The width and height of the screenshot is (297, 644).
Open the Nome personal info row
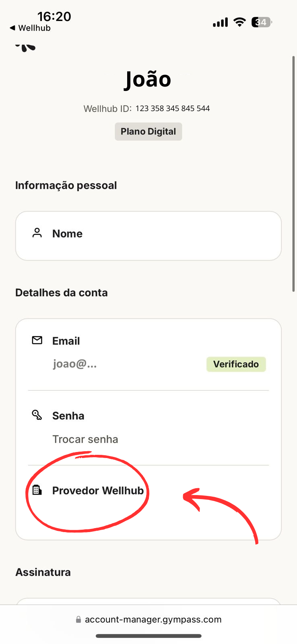tap(148, 236)
